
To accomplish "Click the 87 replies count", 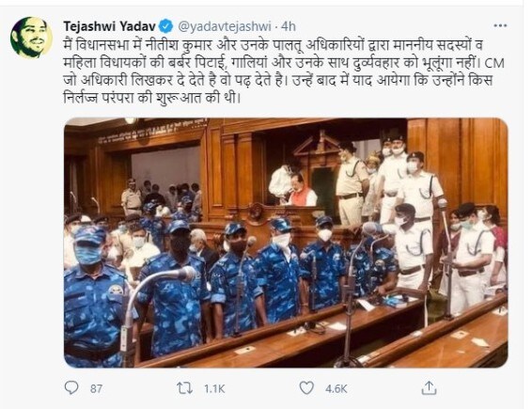I will [97, 388].
